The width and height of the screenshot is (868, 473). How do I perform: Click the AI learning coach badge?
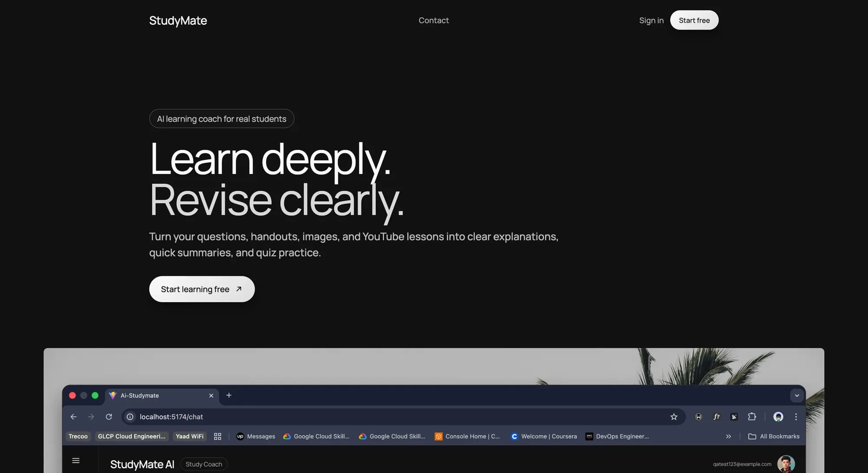(222, 118)
